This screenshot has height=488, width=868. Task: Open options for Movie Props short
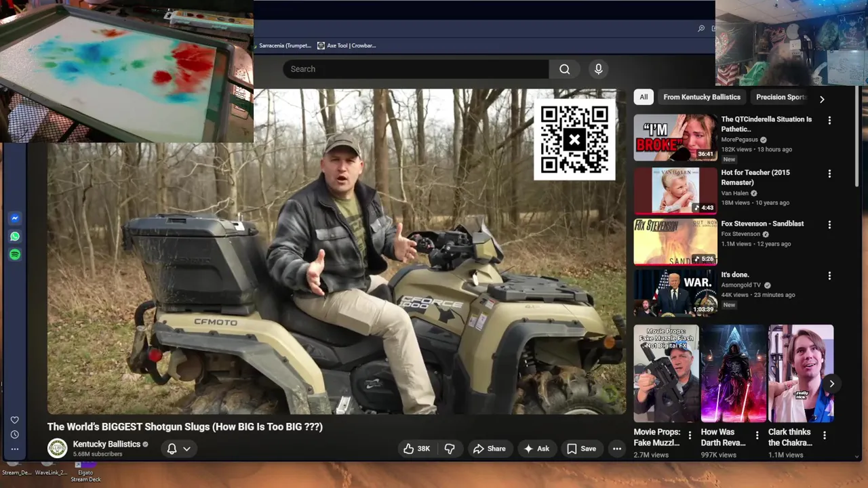pyautogui.click(x=690, y=435)
